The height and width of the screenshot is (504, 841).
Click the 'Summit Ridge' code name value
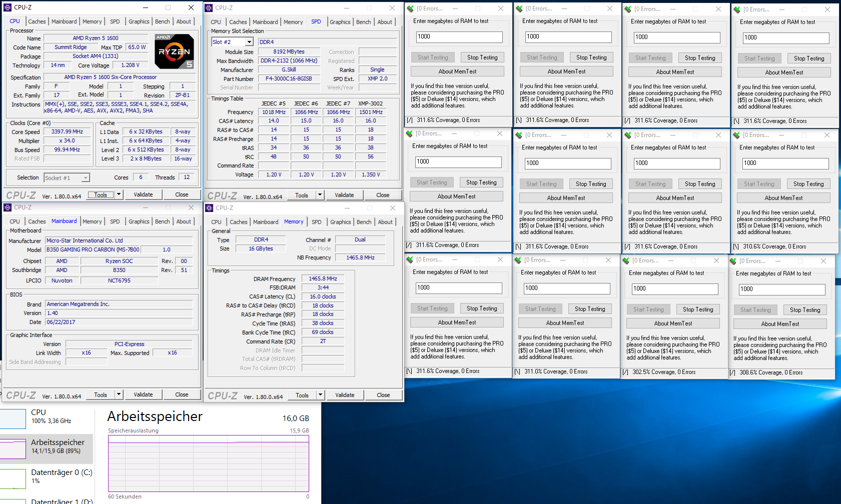tap(71, 47)
